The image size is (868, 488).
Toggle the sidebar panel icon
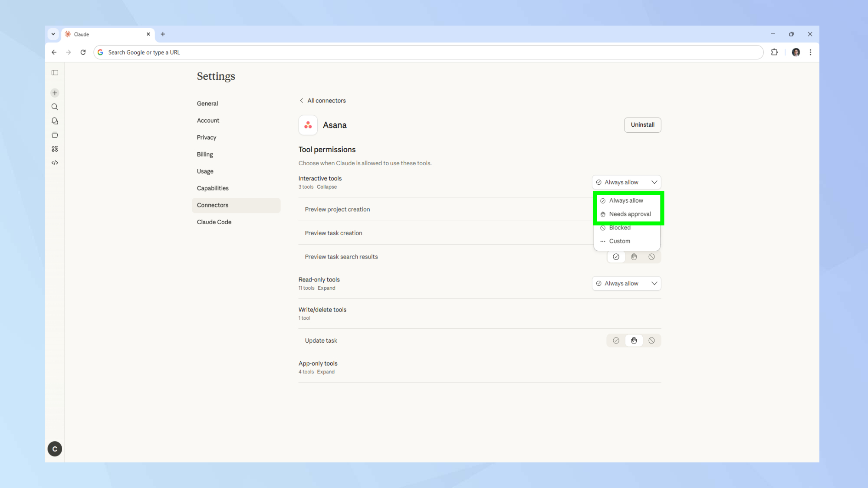point(55,72)
